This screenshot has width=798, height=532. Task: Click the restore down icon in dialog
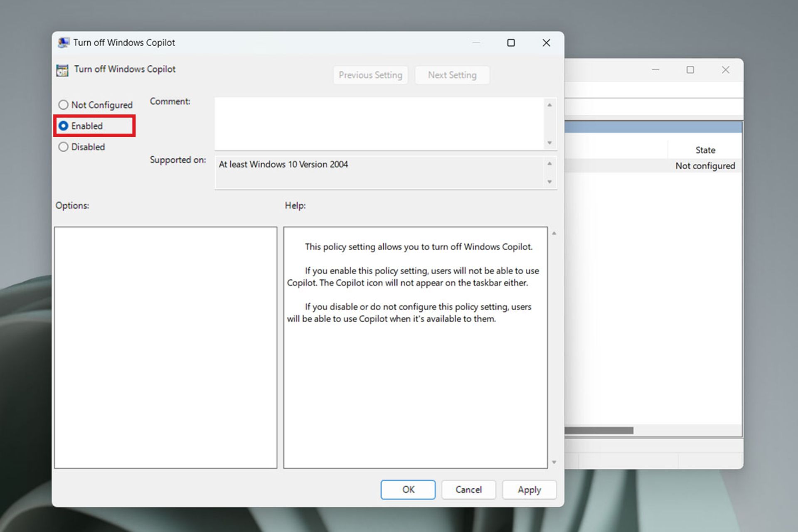(510, 43)
